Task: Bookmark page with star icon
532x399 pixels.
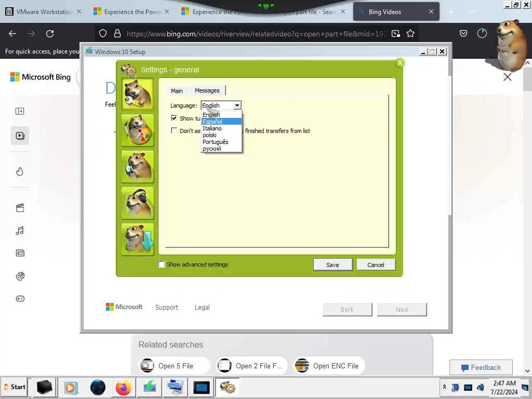Action: pyautogui.click(x=410, y=34)
